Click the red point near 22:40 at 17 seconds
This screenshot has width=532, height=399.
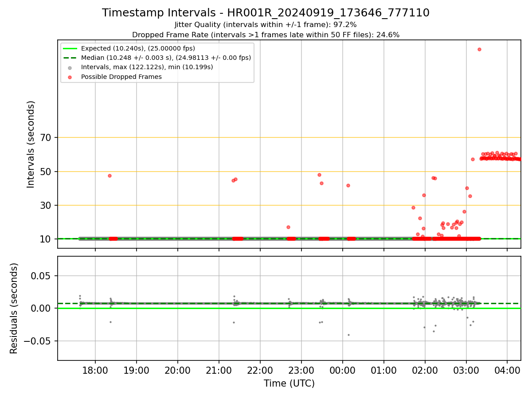(288, 227)
